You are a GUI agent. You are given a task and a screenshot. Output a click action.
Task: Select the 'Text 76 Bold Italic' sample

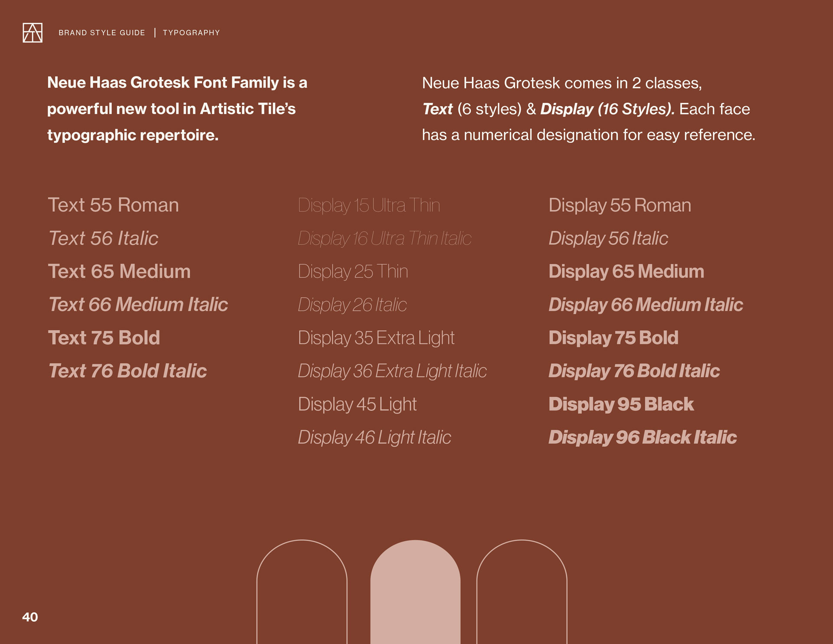128,371
